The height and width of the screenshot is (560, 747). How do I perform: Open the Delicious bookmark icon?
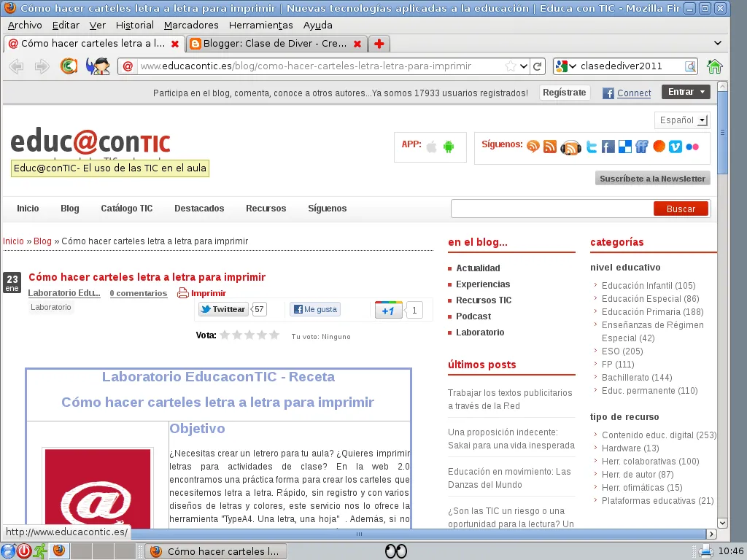pyautogui.click(x=625, y=147)
